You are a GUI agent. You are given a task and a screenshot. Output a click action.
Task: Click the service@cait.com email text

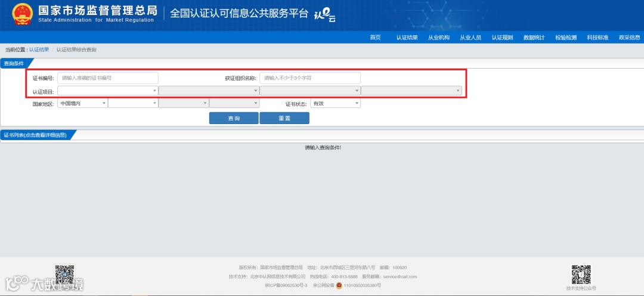(x=400, y=276)
